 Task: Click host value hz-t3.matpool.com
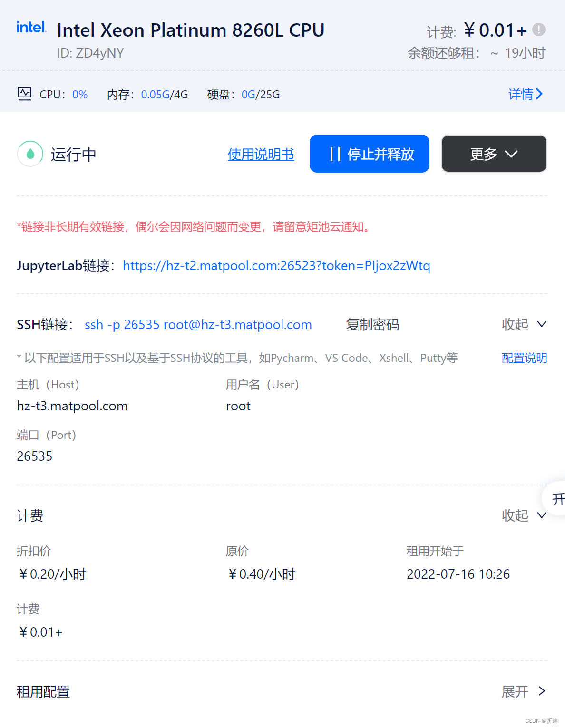coord(72,406)
